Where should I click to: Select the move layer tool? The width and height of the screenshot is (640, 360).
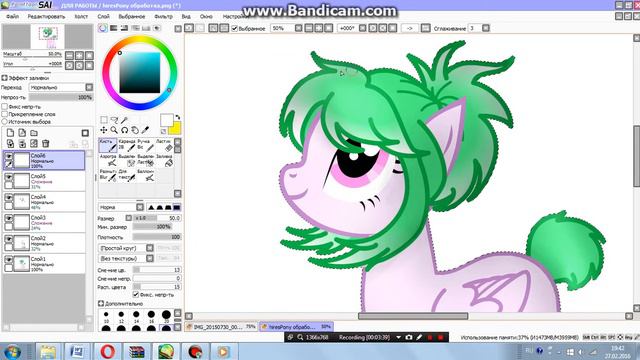[104, 130]
